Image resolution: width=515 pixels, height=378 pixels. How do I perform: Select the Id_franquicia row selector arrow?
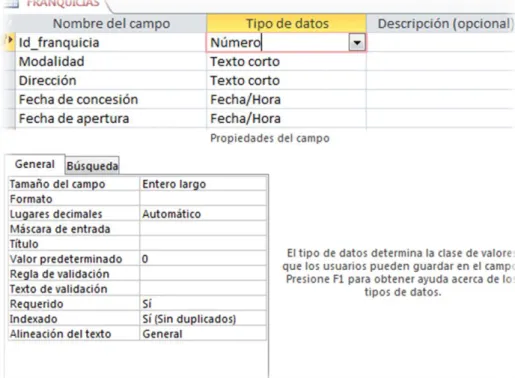9,41
